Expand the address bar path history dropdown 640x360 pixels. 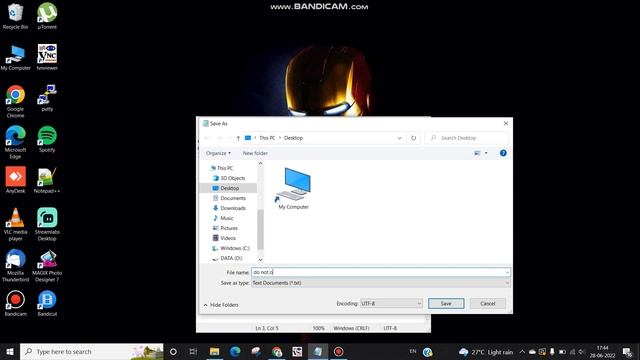[399, 138]
